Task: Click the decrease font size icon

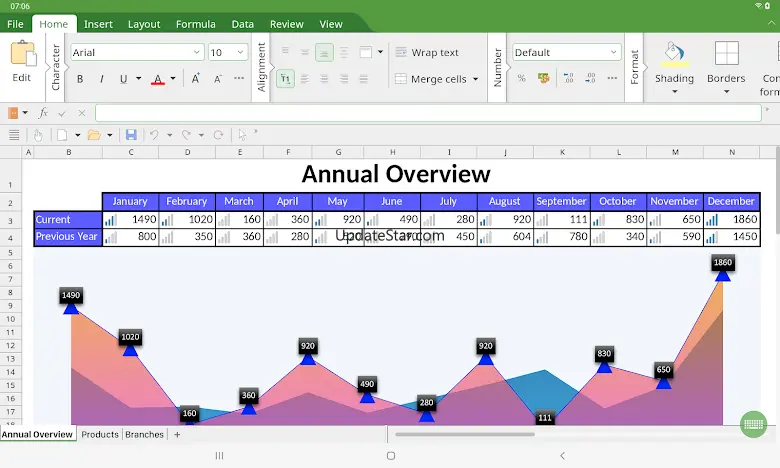Action: pos(217,79)
